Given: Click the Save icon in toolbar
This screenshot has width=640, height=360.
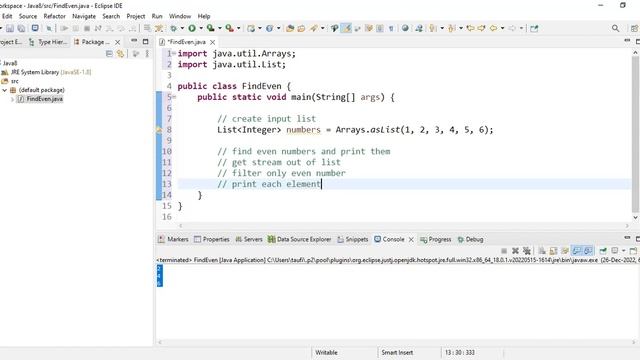Looking at the screenshot, I should pos(10,29).
